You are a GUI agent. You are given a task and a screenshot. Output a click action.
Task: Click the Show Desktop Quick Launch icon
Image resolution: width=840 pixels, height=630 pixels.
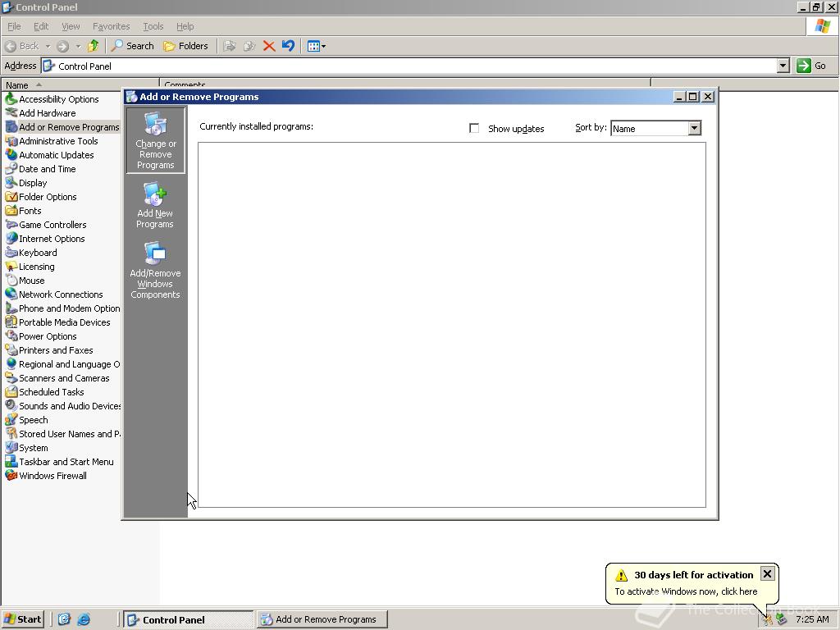click(x=64, y=619)
